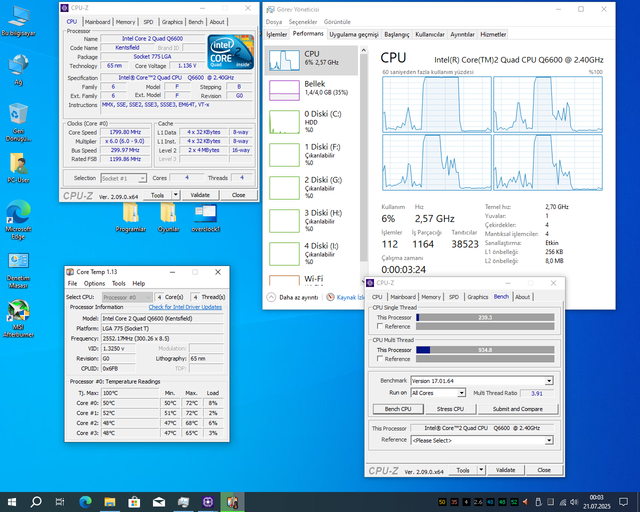Select Wi-Fi item in Task Manager sidebar
The height and width of the screenshot is (512, 640).
click(x=312, y=280)
